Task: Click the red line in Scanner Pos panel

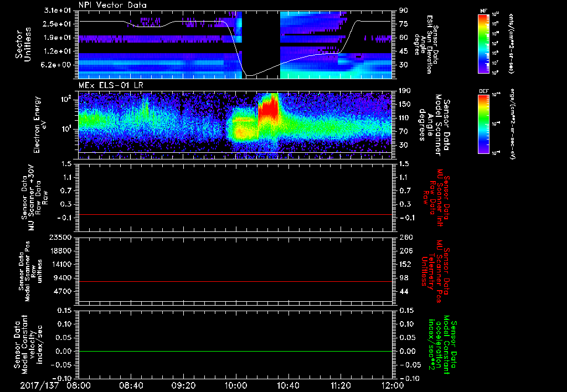Action: (x=235, y=281)
